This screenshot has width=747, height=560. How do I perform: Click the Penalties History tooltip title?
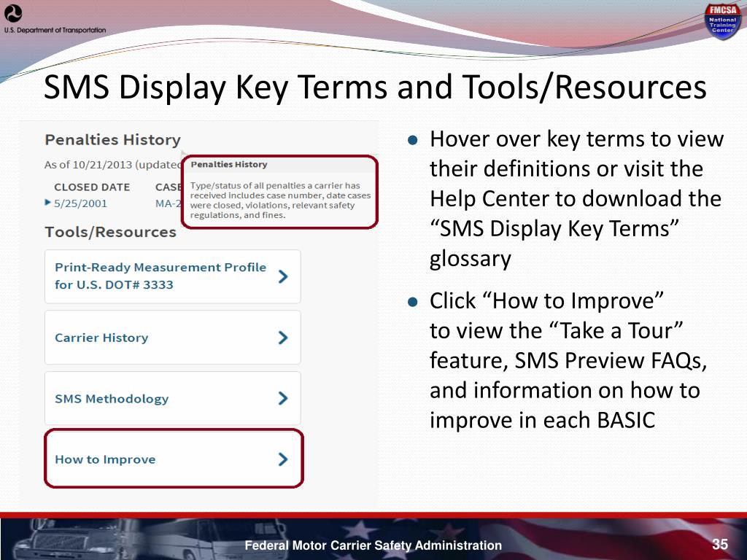coord(228,164)
